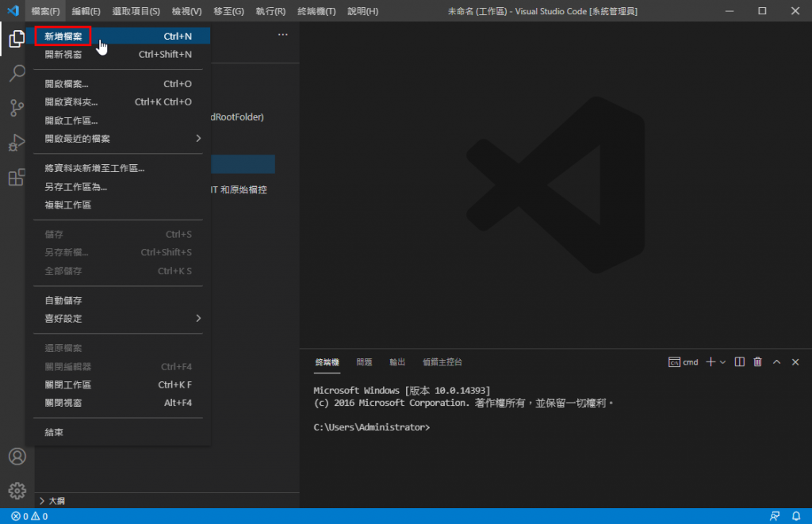This screenshot has height=524, width=812.
Task: Select 複製工作區 menu item
Action: [118, 205]
